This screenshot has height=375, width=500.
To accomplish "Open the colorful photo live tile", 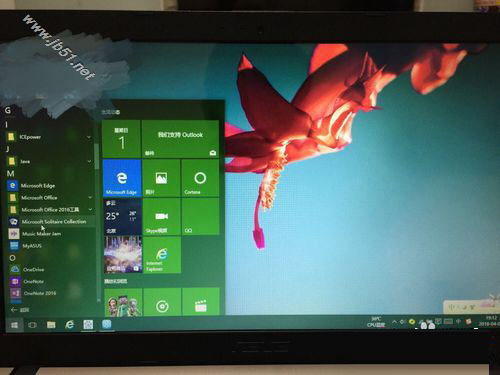I will pos(123,255).
